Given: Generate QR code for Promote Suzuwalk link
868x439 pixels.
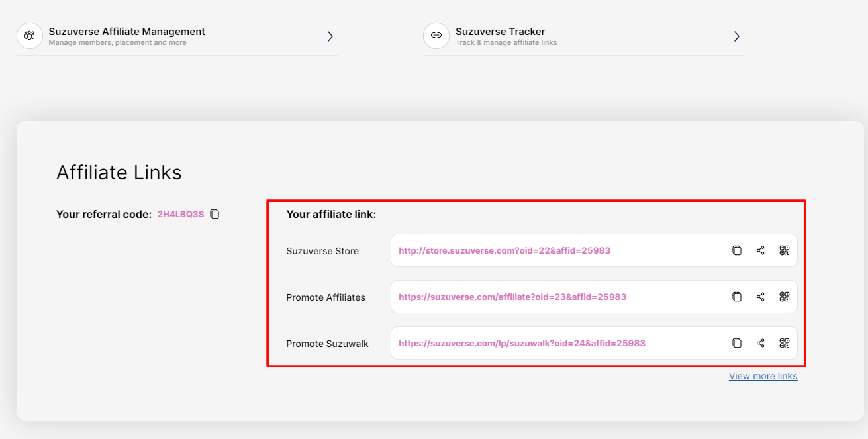Looking at the screenshot, I should (x=785, y=343).
